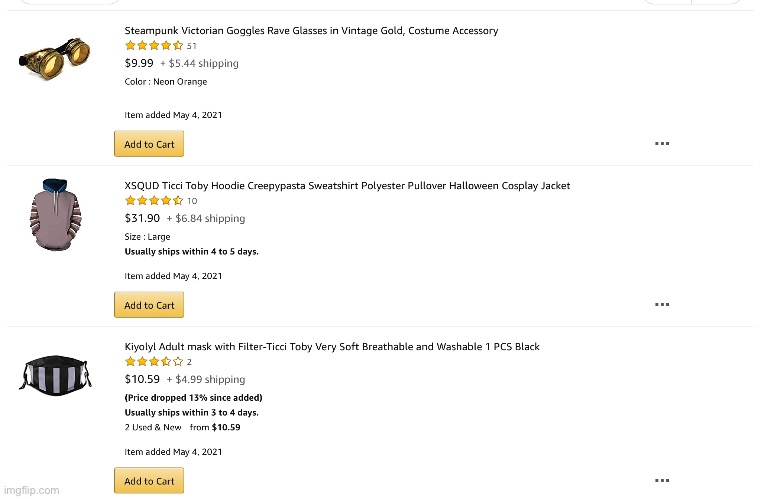Open more options for the Steampunk goggles item
The width and height of the screenshot is (761, 499).
tap(662, 143)
